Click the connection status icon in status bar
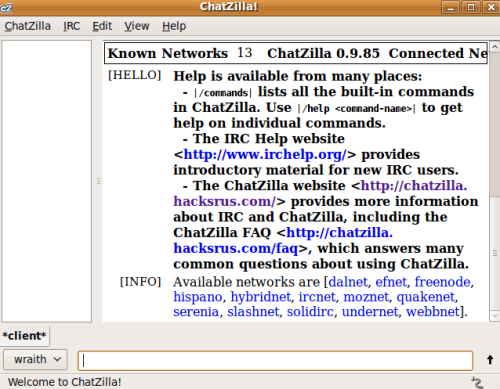This screenshot has width=500, height=389. click(477, 382)
